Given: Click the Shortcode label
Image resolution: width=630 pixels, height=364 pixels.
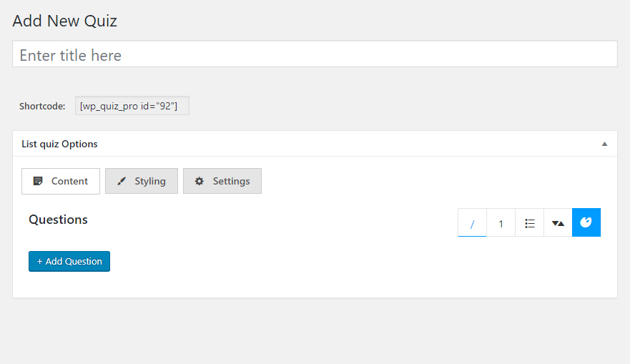Looking at the screenshot, I should (x=42, y=107).
